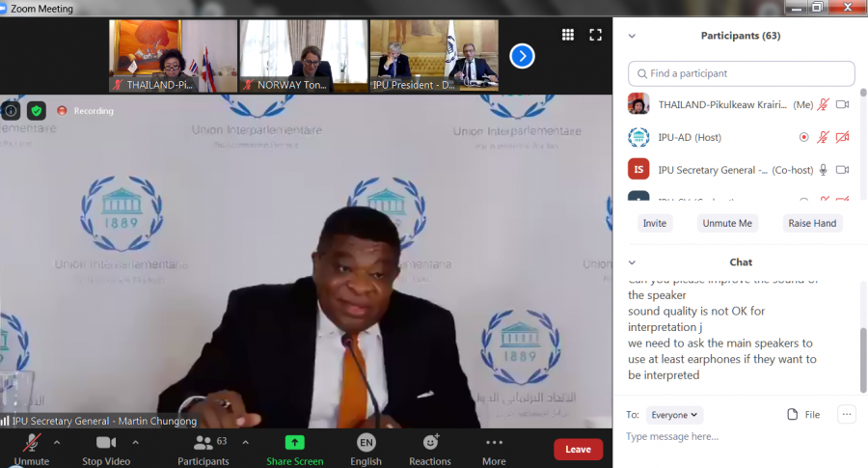Click Unmute Me in participants panel
The image size is (868, 468).
pyautogui.click(x=727, y=223)
